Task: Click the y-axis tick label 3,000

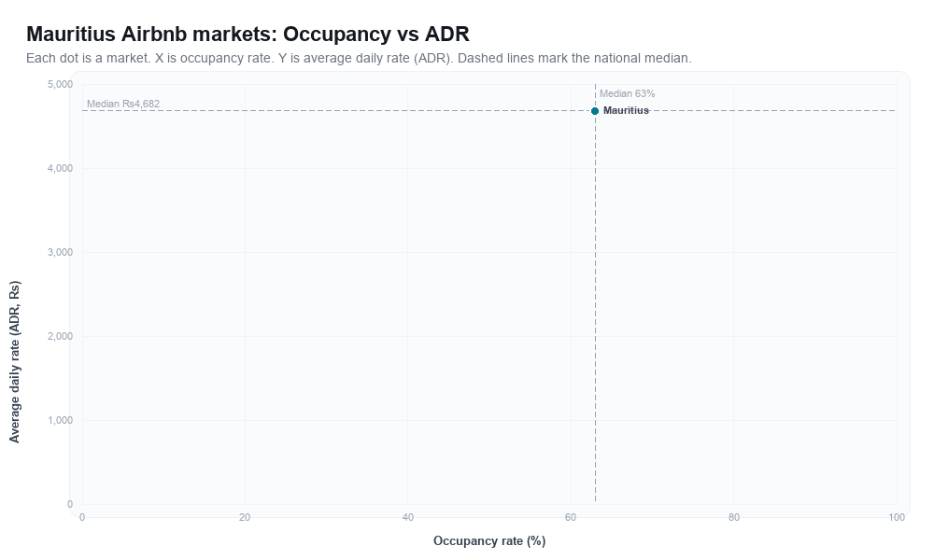Action: pyautogui.click(x=60, y=252)
